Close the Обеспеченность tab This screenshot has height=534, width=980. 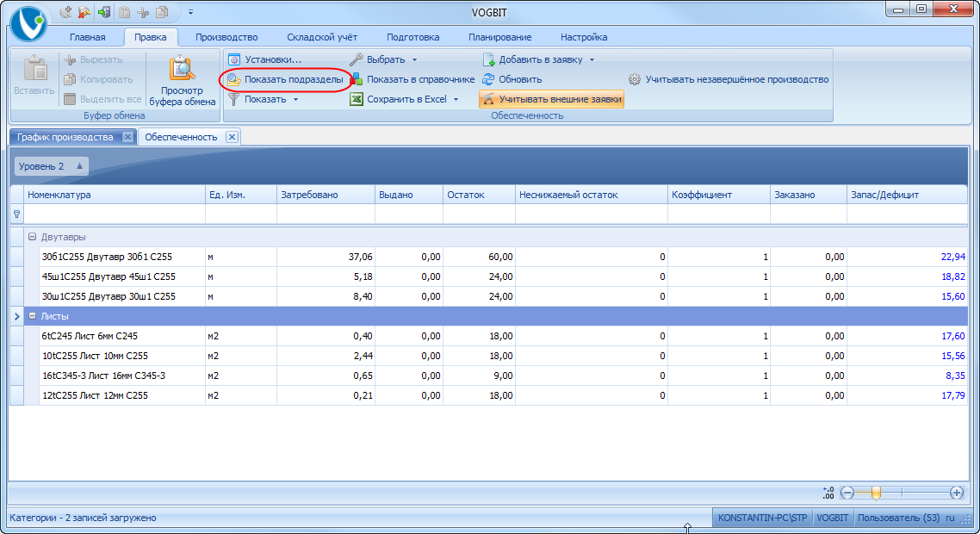(232, 137)
